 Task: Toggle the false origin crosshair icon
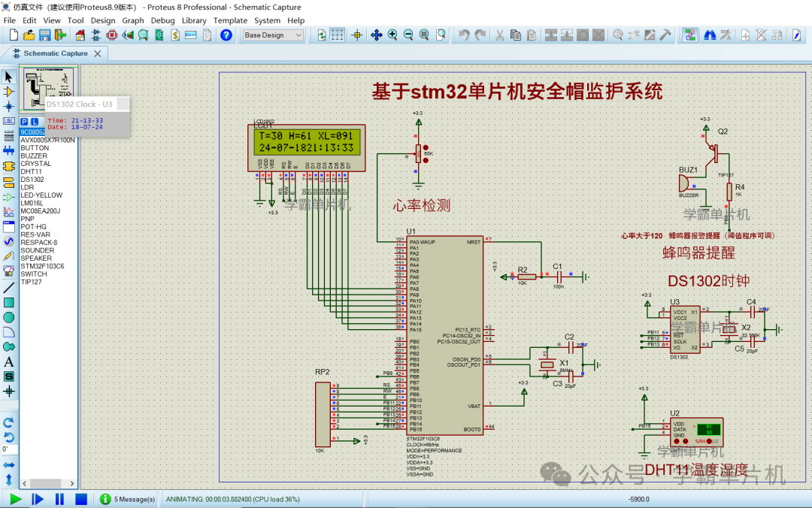point(357,35)
